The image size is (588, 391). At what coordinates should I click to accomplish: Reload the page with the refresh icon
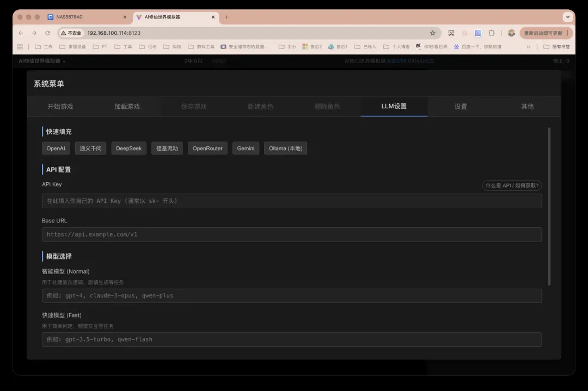[47, 33]
